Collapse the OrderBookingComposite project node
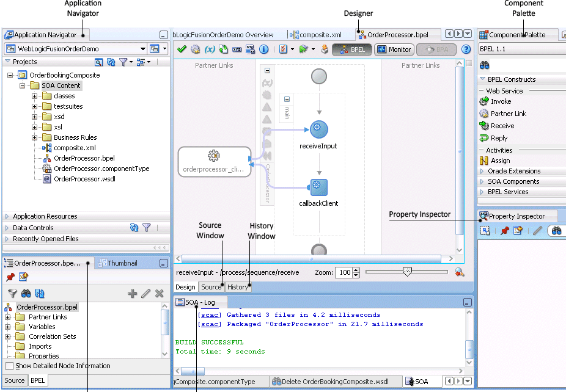 pos(10,75)
